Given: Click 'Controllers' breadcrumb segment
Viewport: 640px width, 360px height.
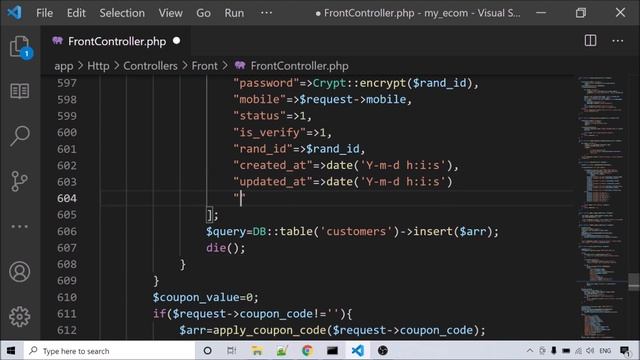Looking at the screenshot, I should (x=150, y=66).
